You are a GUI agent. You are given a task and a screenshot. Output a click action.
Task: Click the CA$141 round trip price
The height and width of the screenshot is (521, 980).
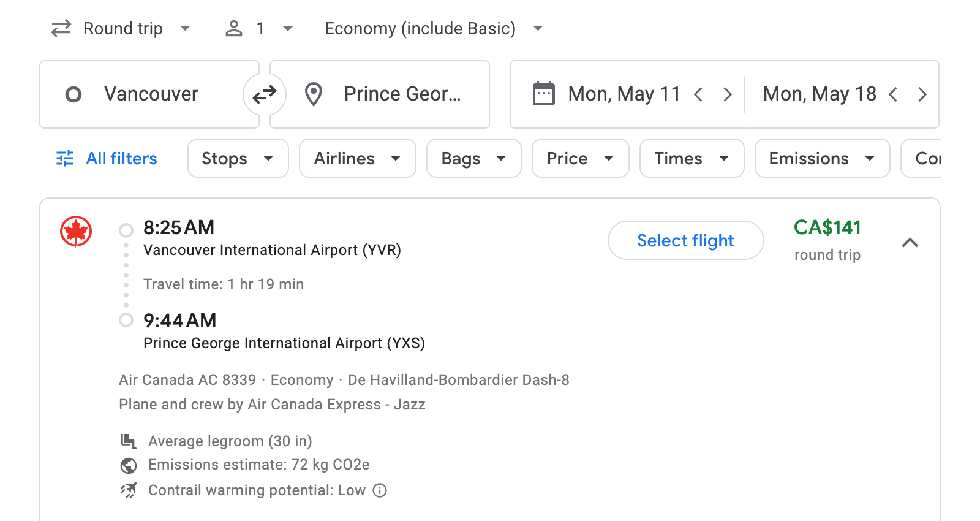[x=827, y=227]
